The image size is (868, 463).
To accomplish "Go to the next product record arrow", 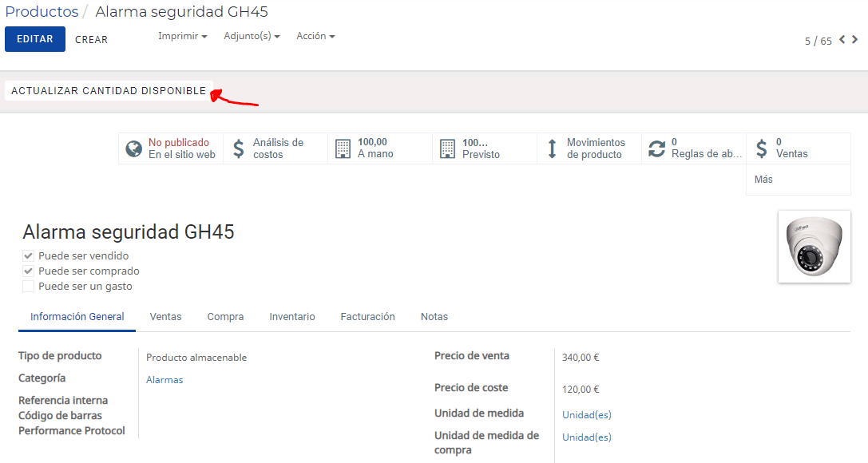I will [854, 39].
